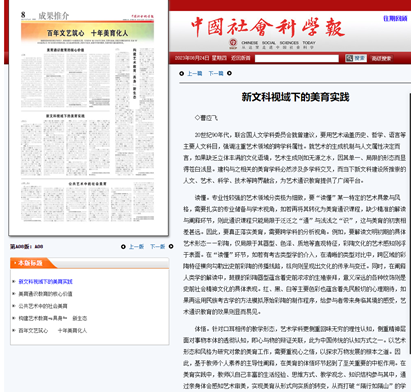Click the right arrow icon beside 下一篇
This screenshot has height=392, width=411.
tap(229, 73)
